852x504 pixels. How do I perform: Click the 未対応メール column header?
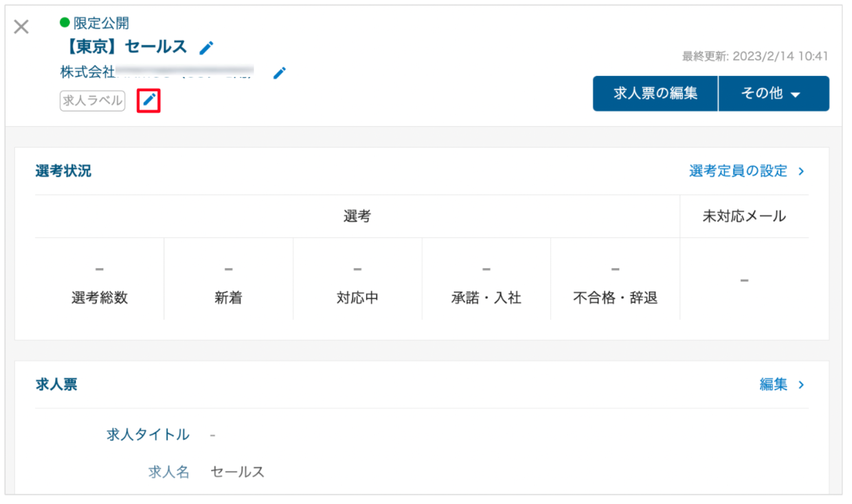744,216
